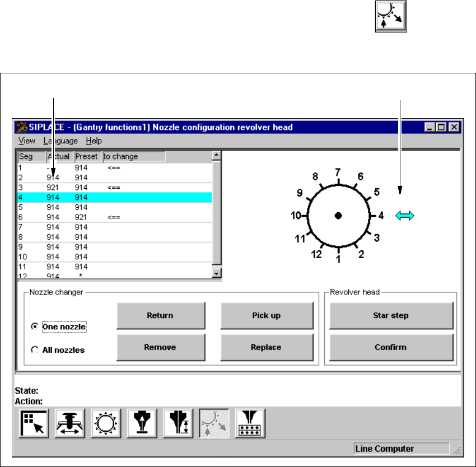Screen dimensions: 476x467
Task: Select segment row 8 in the list
Action: click(115, 237)
